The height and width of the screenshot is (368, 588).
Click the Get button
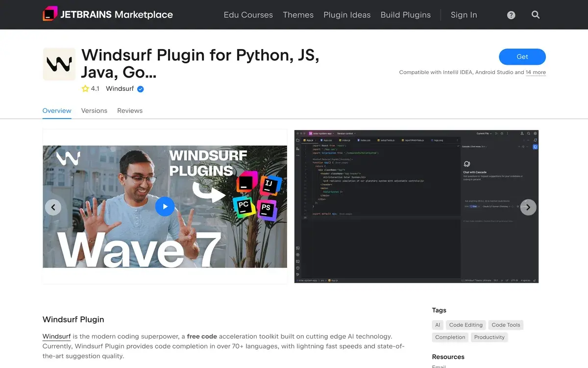click(x=522, y=57)
